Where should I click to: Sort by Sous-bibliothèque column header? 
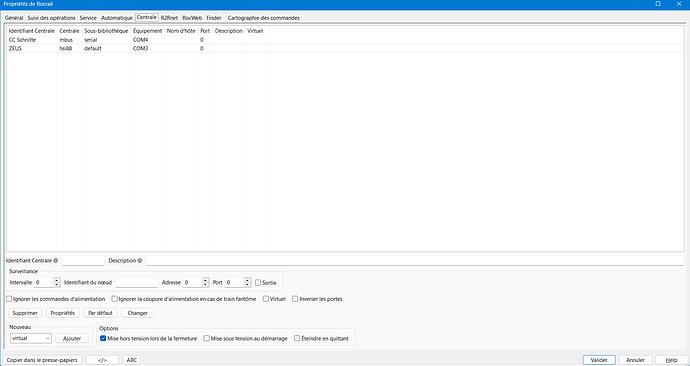(x=106, y=31)
